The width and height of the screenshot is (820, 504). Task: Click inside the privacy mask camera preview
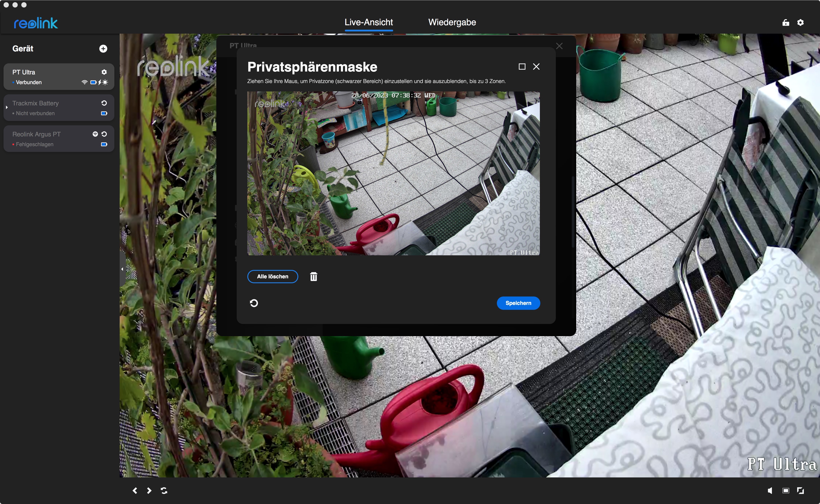coord(393,173)
